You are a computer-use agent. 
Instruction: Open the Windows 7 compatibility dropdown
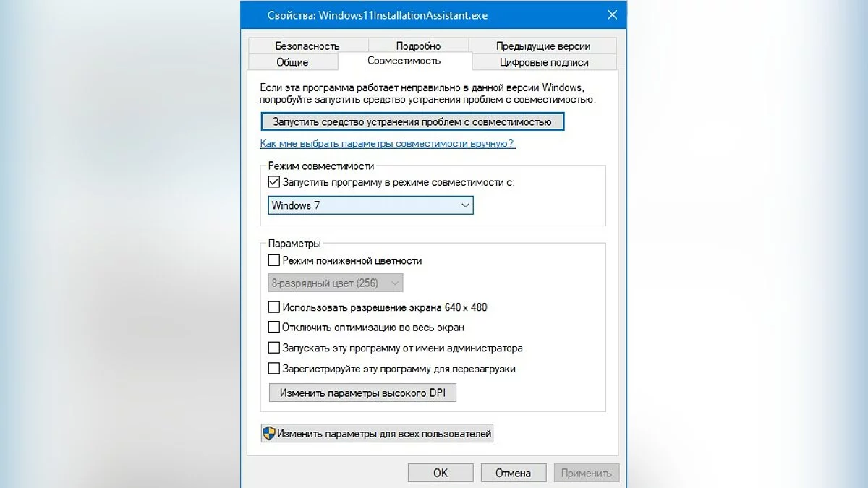pos(370,205)
